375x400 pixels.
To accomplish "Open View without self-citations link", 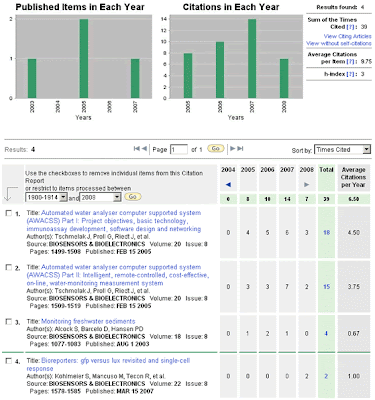I will 339,43.
